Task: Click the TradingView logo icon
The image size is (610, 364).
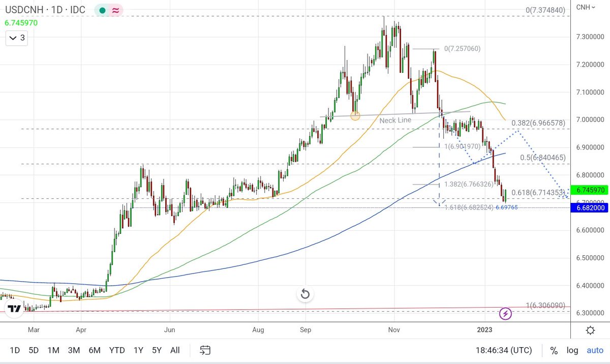Action: click(x=14, y=309)
